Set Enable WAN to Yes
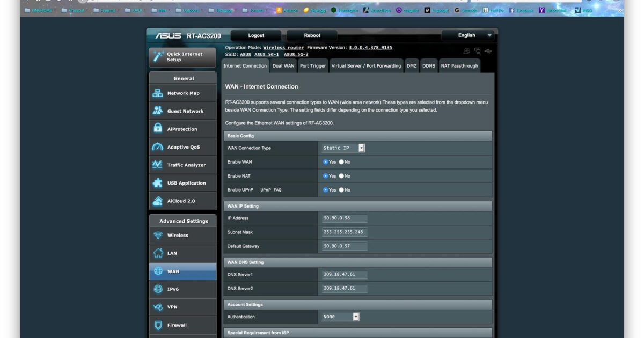The height and width of the screenshot is (338, 644). click(325, 161)
